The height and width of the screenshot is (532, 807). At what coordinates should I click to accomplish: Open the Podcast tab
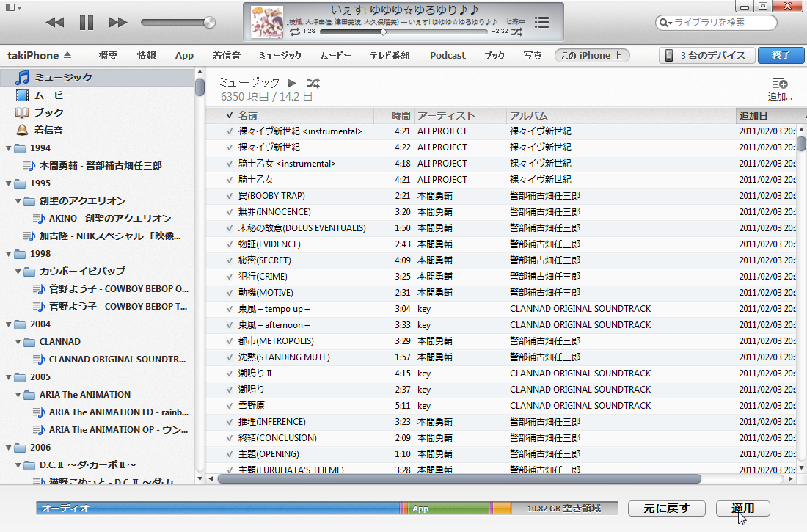coord(448,56)
